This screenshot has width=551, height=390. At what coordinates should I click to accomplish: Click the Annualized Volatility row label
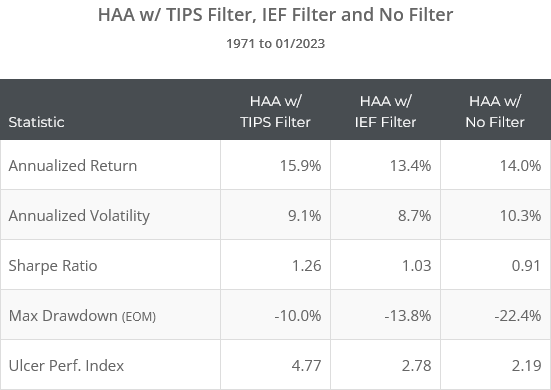click(x=79, y=216)
